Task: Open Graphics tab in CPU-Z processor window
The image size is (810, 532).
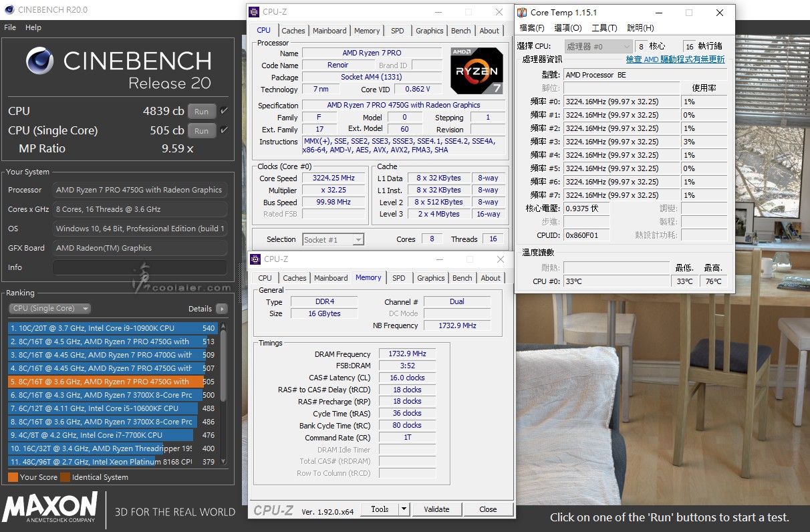Action: 429,31
